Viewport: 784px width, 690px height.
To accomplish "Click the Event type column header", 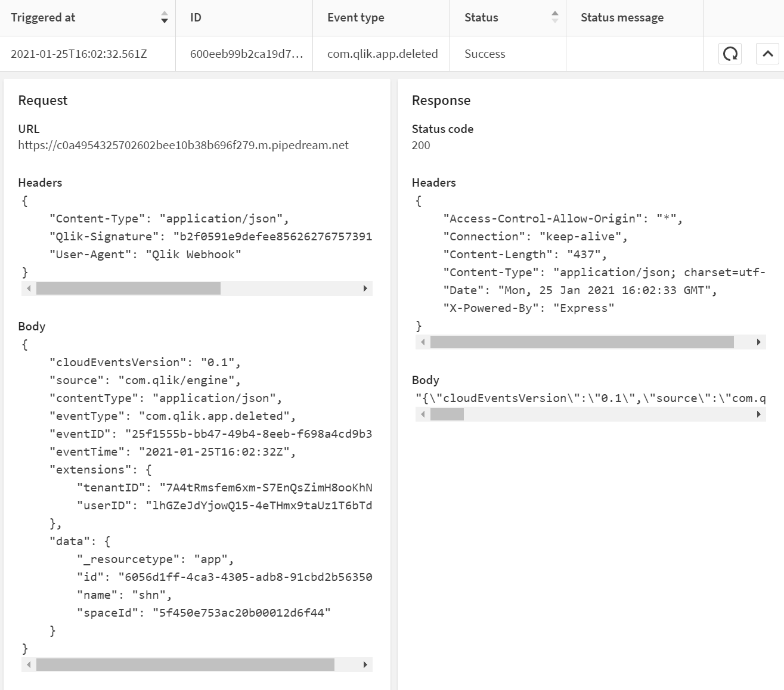I will [355, 18].
